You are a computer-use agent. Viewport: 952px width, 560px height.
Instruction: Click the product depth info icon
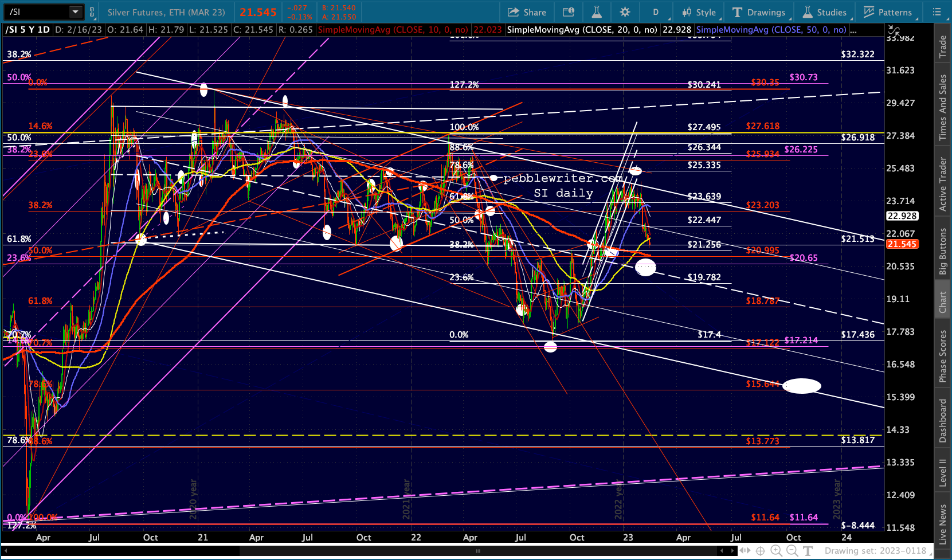point(569,12)
